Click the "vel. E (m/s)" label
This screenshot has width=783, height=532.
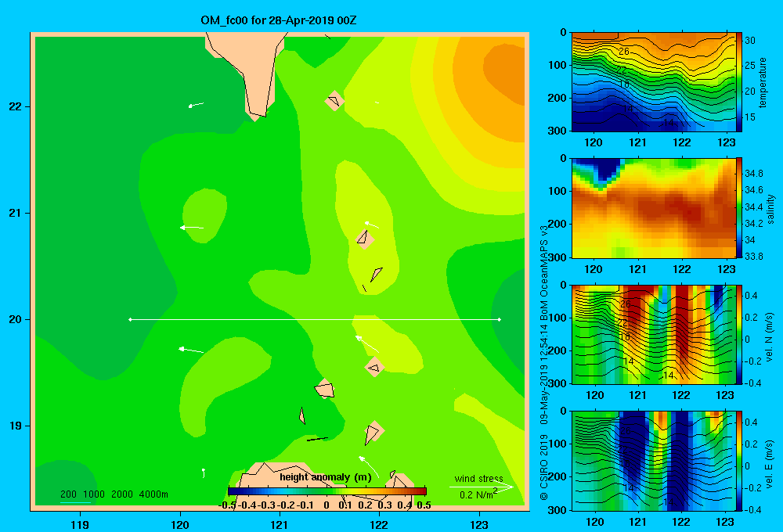pos(769,464)
